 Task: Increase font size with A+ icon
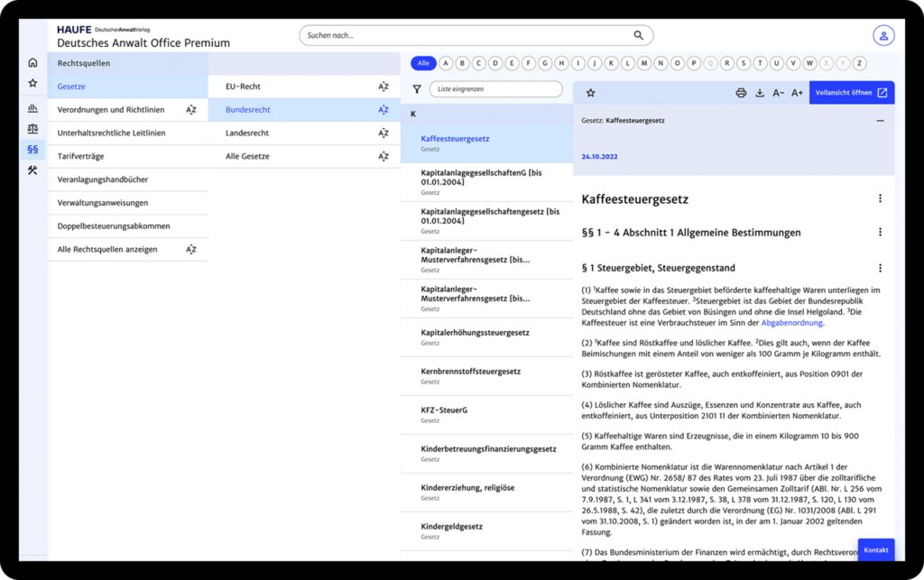pos(797,92)
